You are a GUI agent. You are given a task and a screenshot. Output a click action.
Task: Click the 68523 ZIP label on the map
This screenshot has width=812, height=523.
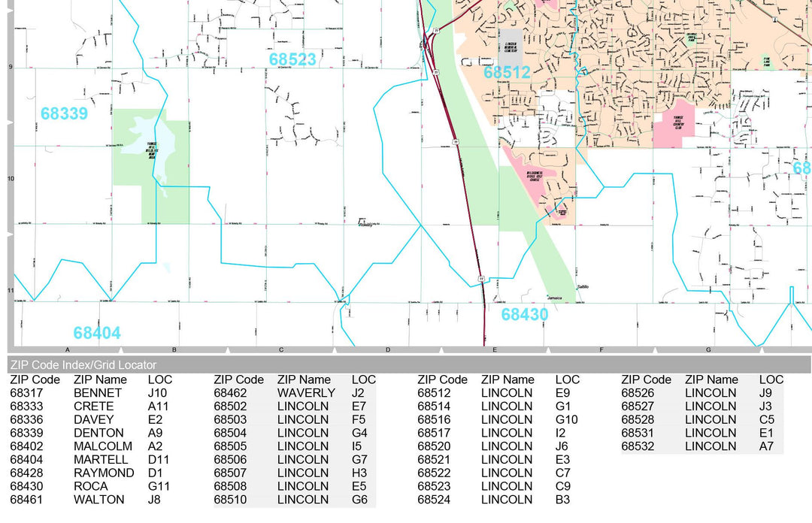coord(292,59)
